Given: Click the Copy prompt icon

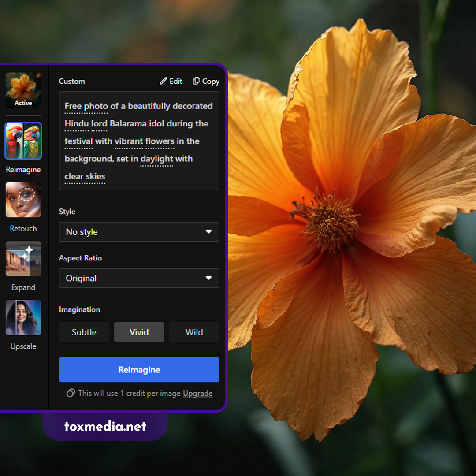Looking at the screenshot, I should tap(197, 81).
